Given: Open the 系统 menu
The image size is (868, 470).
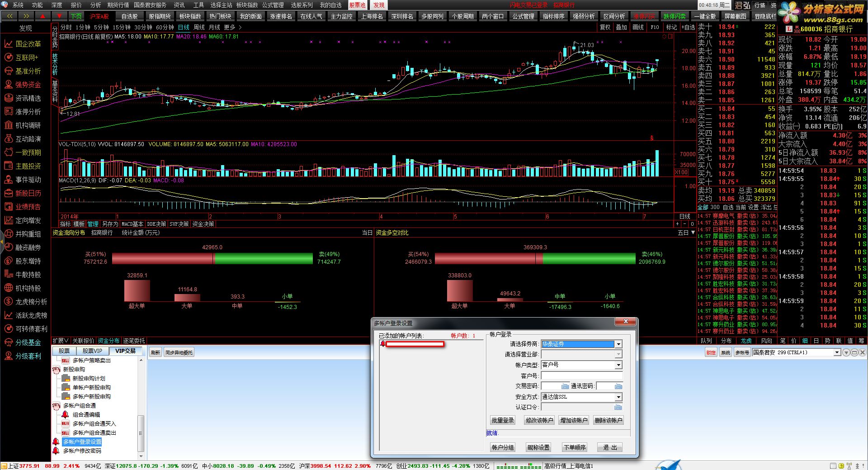Looking at the screenshot, I should point(18,5).
